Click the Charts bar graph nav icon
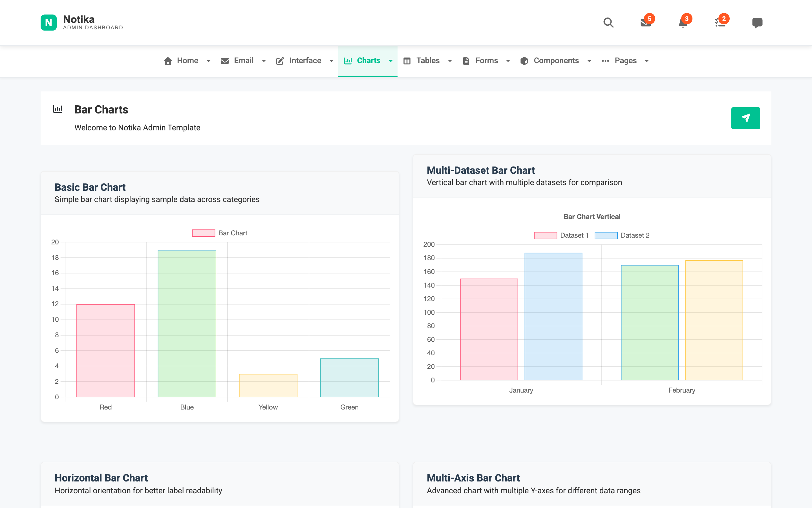This screenshot has height=508, width=812. click(x=348, y=61)
